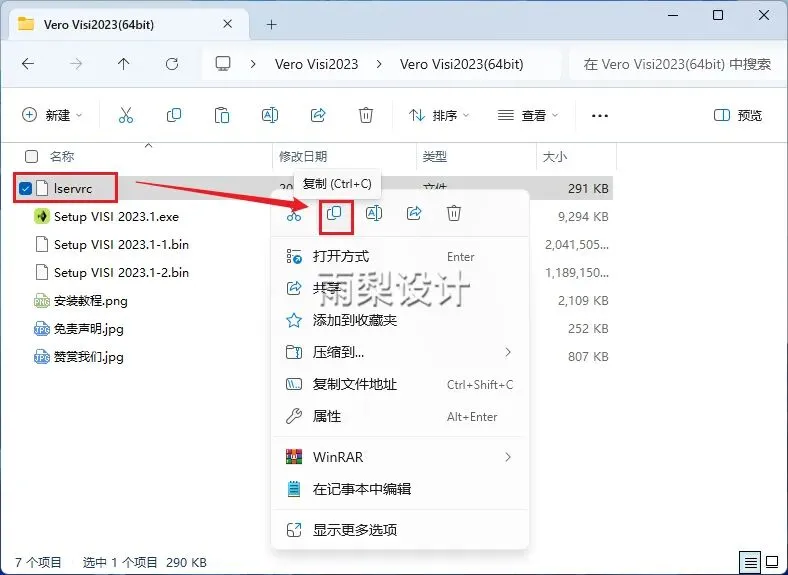The width and height of the screenshot is (788, 575).
Task: Open the 新建 dropdown
Action: click(52, 116)
